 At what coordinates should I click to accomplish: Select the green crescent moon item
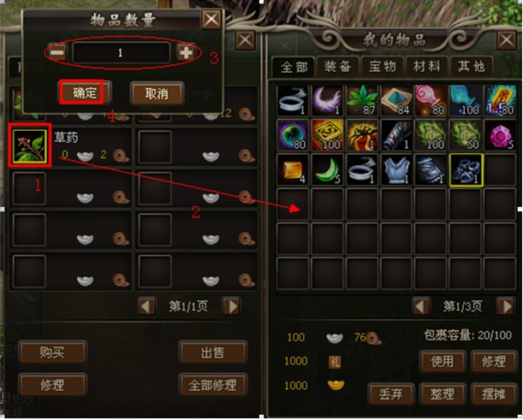click(327, 169)
